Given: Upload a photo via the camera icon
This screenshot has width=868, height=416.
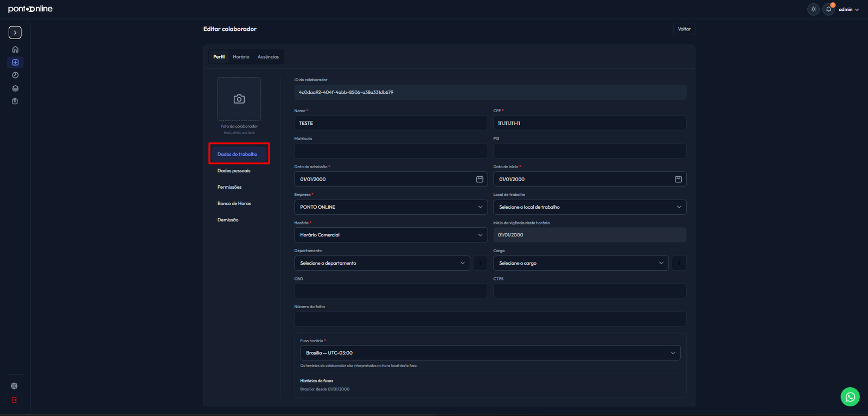Looking at the screenshot, I should click(x=239, y=99).
